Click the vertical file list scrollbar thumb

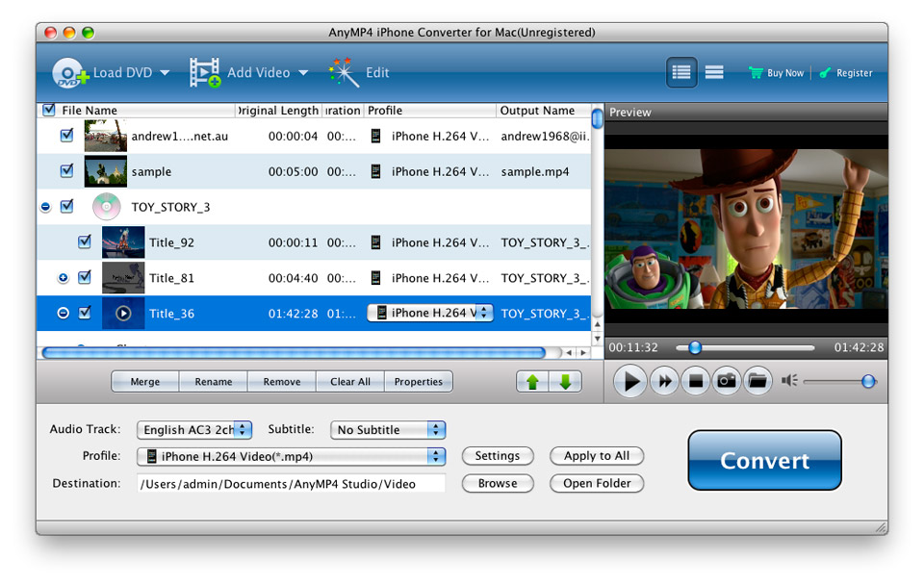click(597, 118)
